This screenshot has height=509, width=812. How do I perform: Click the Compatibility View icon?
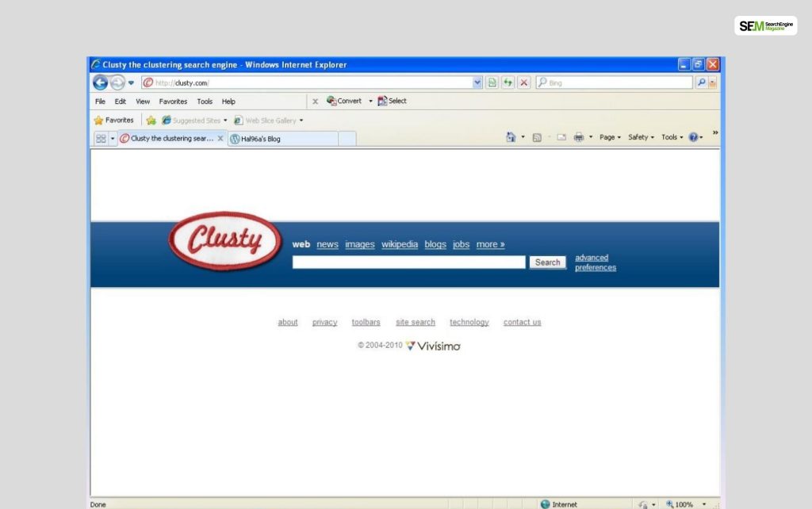click(492, 82)
